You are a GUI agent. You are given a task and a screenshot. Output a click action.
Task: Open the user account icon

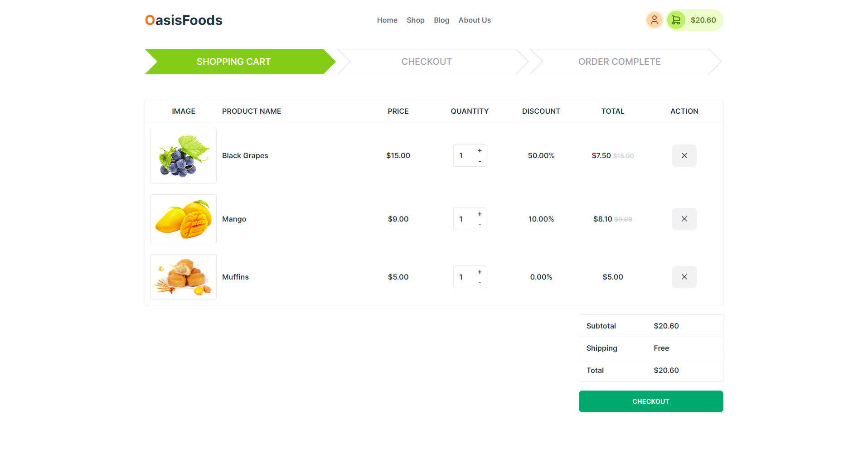pos(654,20)
